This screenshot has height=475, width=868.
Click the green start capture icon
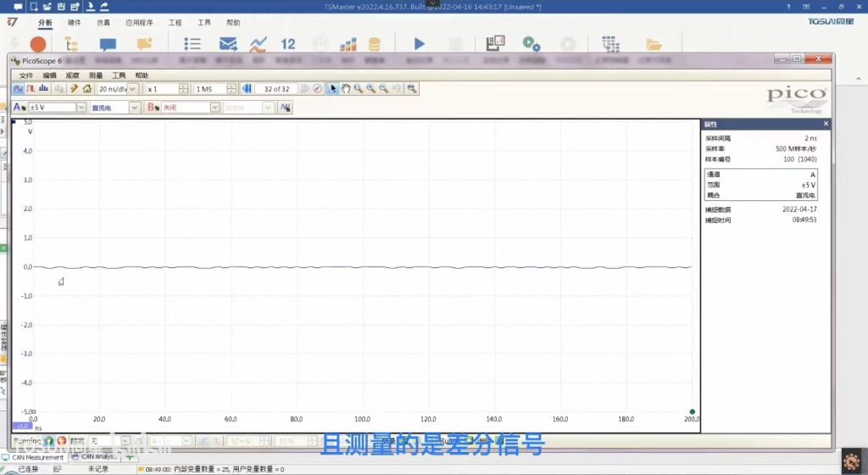tap(48, 441)
